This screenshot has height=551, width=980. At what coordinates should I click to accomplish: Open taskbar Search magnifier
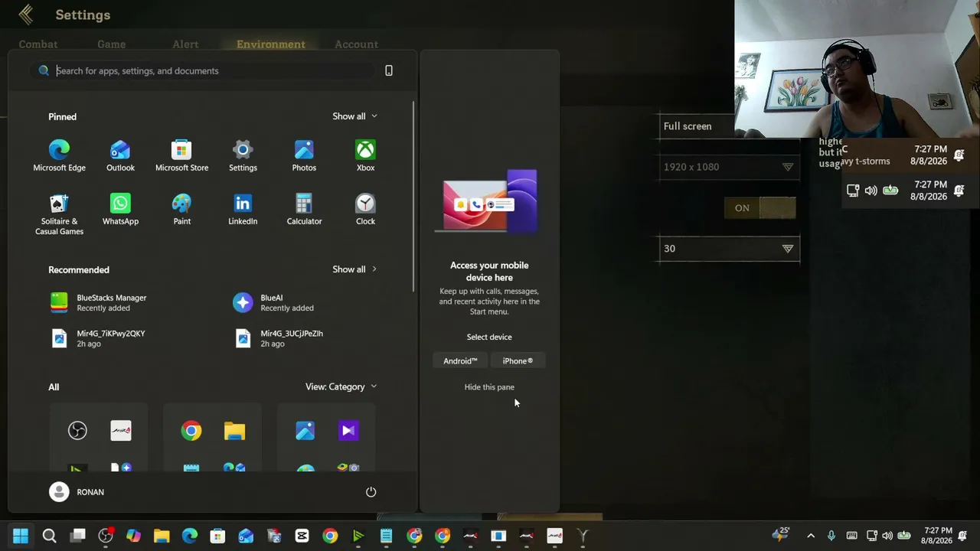pyautogui.click(x=49, y=536)
